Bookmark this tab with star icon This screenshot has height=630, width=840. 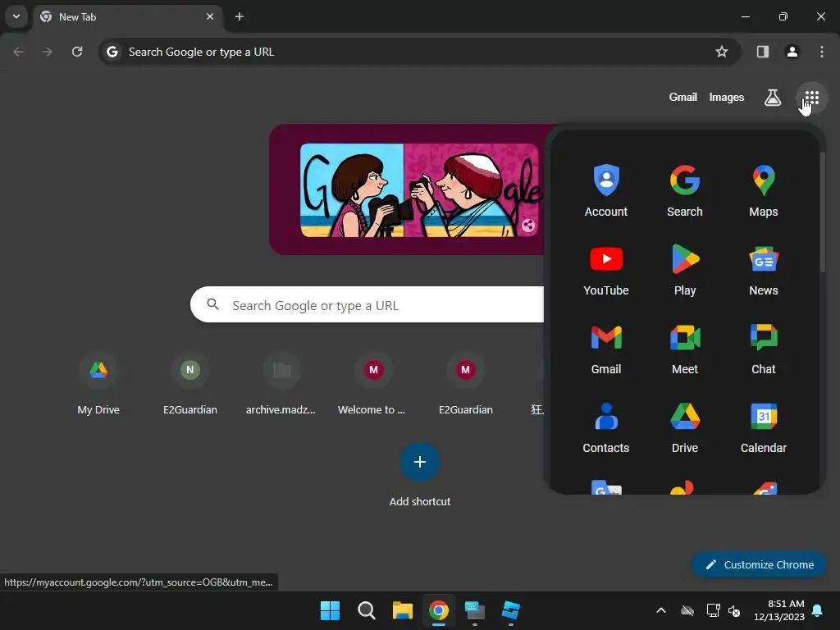(x=722, y=52)
